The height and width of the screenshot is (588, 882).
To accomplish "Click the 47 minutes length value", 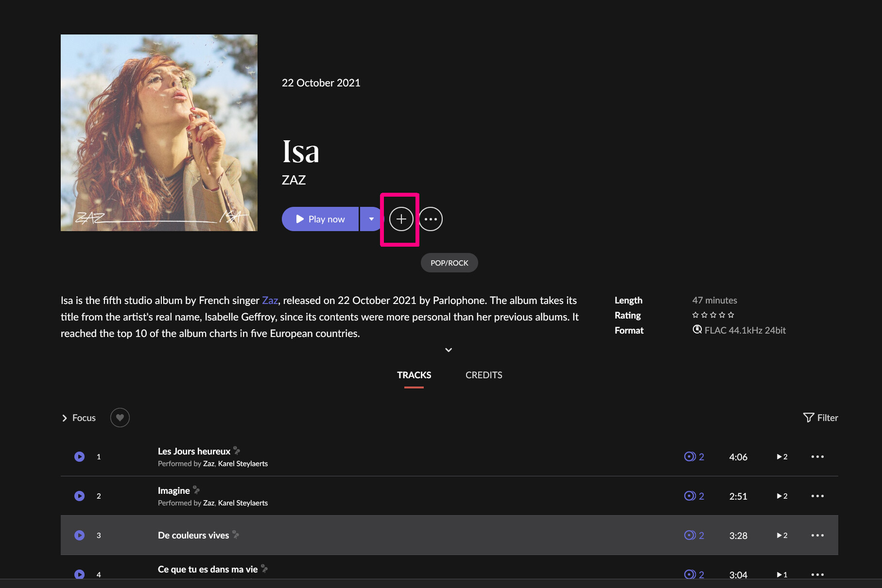I will click(x=714, y=301).
